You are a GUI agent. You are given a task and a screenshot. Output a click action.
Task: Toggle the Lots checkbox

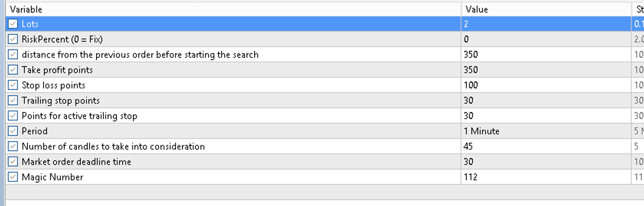[13, 24]
